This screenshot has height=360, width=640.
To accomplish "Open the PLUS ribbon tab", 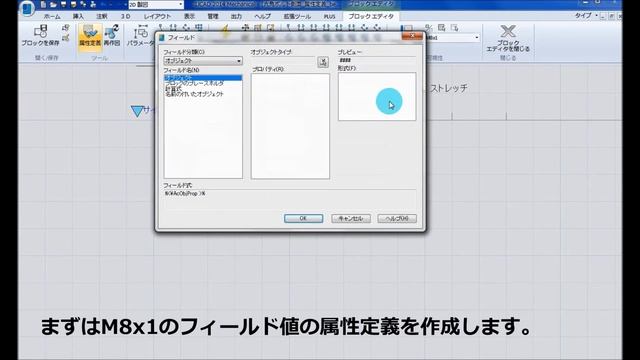I will [329, 16].
